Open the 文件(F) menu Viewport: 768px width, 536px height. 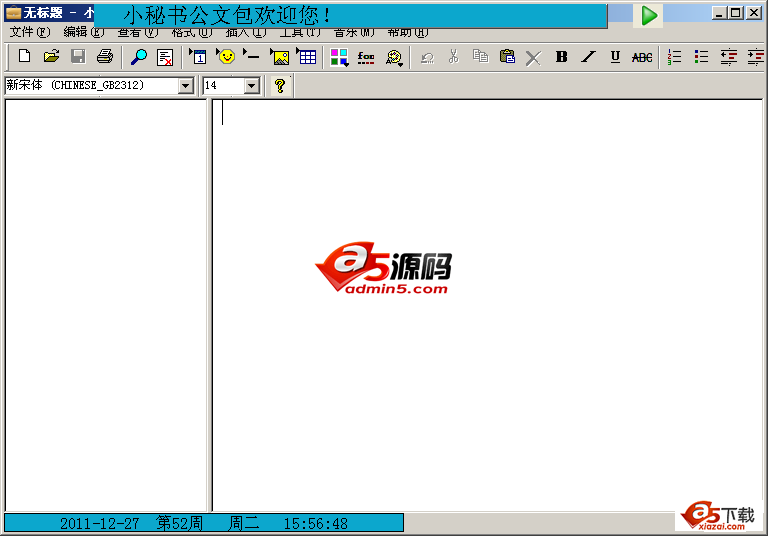[30, 32]
